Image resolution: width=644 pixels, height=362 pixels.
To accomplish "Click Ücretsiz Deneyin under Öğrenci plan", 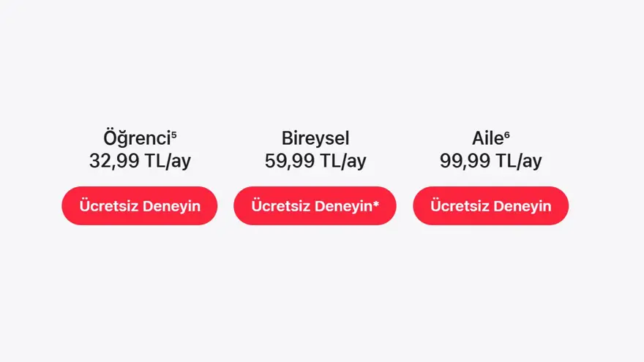I will coord(139,205).
